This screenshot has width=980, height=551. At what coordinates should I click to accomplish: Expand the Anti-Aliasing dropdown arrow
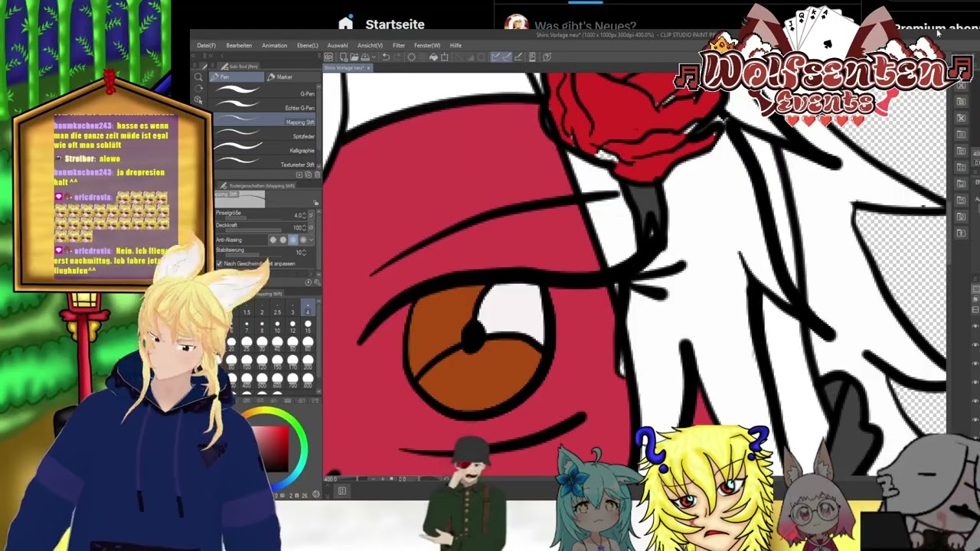pyautogui.click(x=312, y=240)
